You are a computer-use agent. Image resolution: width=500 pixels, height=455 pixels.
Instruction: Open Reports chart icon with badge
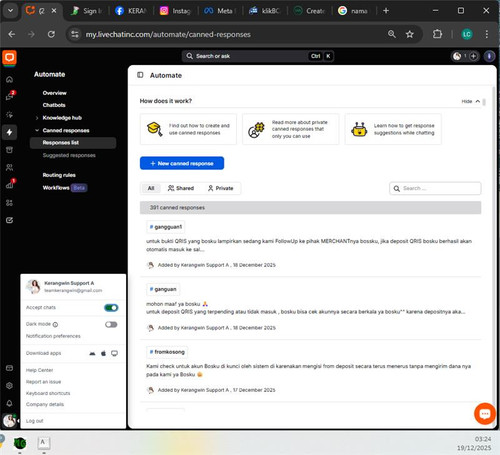(x=9, y=185)
